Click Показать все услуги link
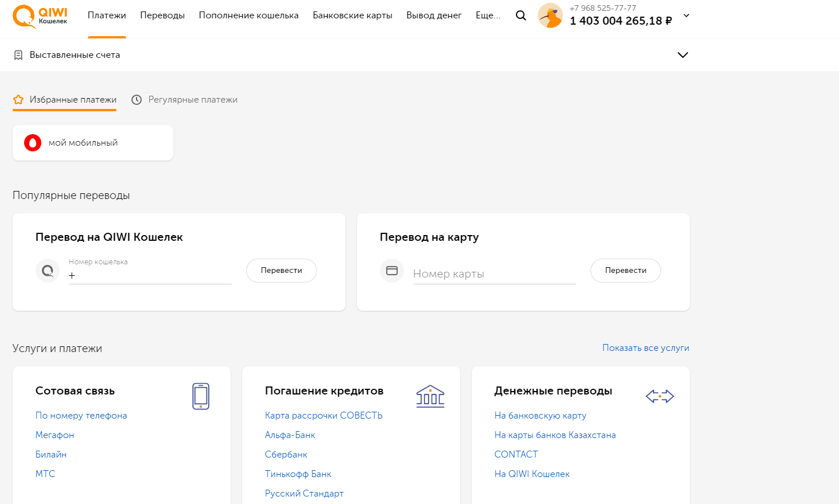The image size is (839, 504). [646, 348]
